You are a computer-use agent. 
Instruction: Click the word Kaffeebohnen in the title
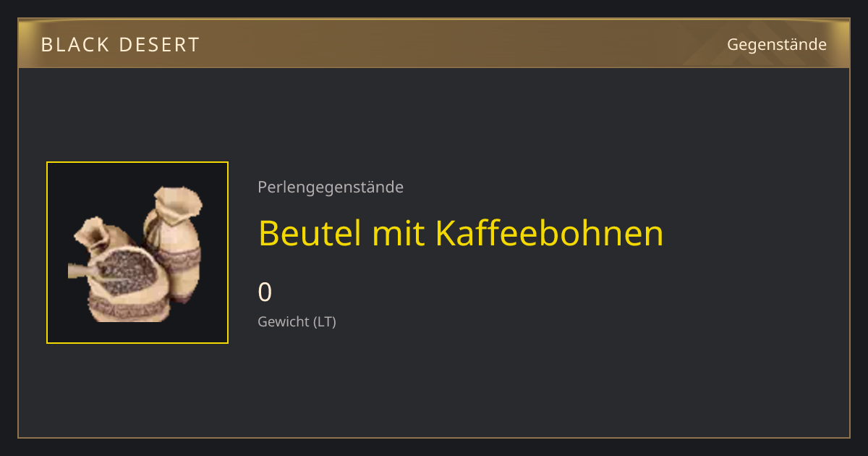click(x=549, y=233)
